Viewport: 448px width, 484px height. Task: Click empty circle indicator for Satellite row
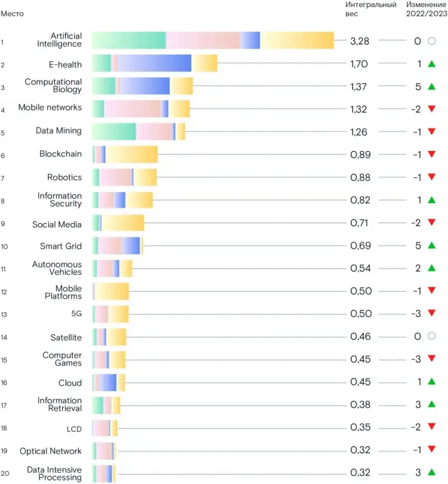point(432,336)
